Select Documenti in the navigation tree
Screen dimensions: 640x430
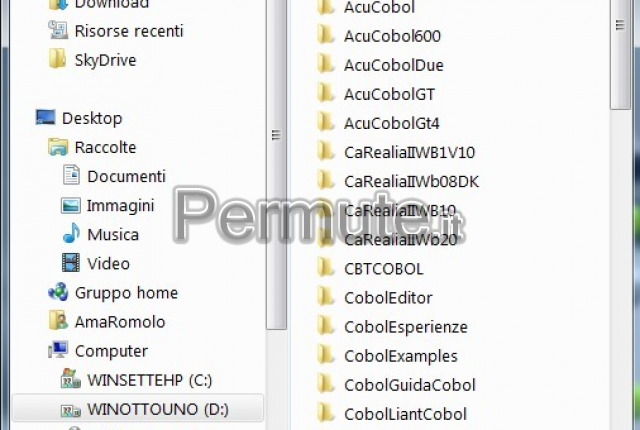(126, 176)
